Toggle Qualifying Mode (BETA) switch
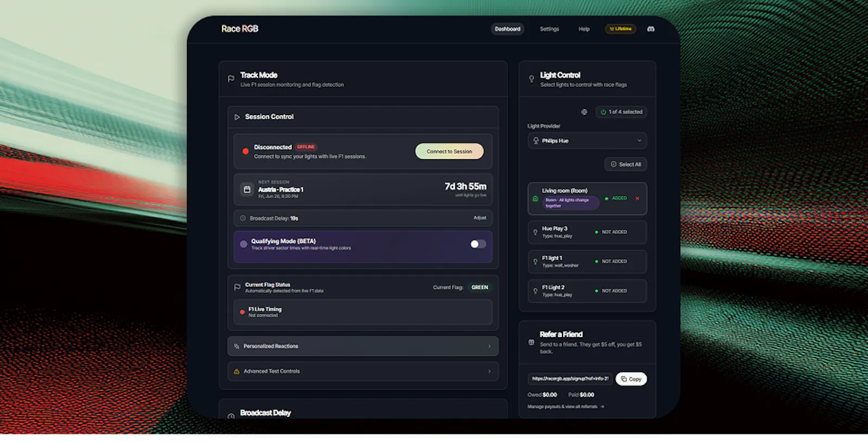 point(478,244)
